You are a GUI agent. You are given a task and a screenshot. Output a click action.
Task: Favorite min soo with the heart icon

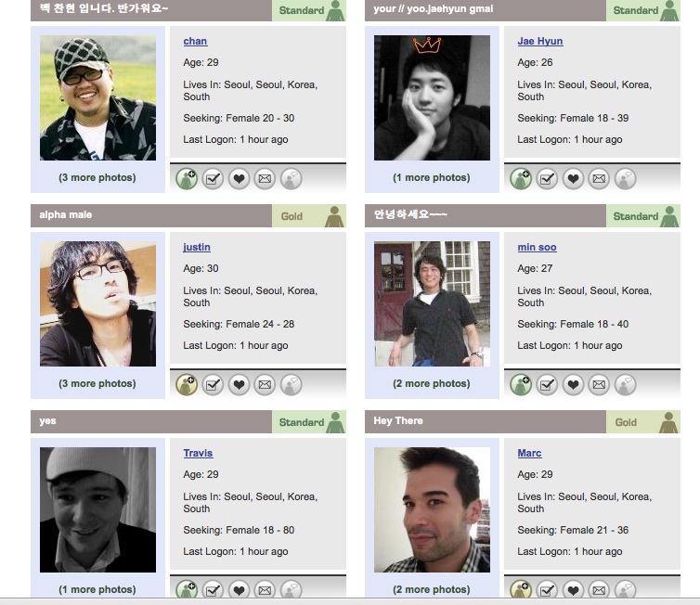coord(573,385)
